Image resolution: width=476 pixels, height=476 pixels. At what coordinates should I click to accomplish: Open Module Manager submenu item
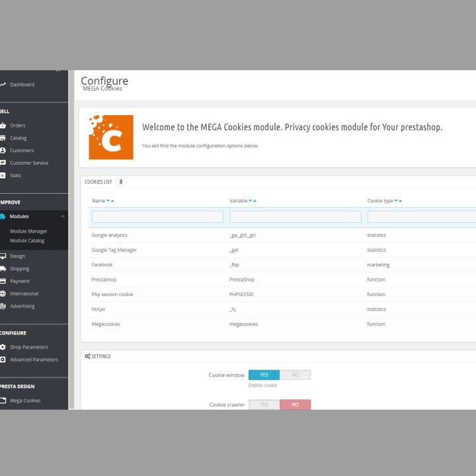coord(28,231)
